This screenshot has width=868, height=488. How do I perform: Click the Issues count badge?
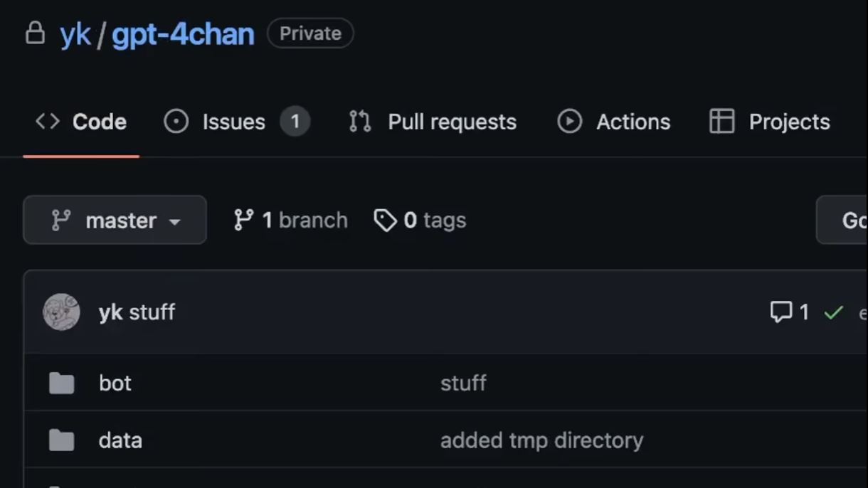coord(295,122)
